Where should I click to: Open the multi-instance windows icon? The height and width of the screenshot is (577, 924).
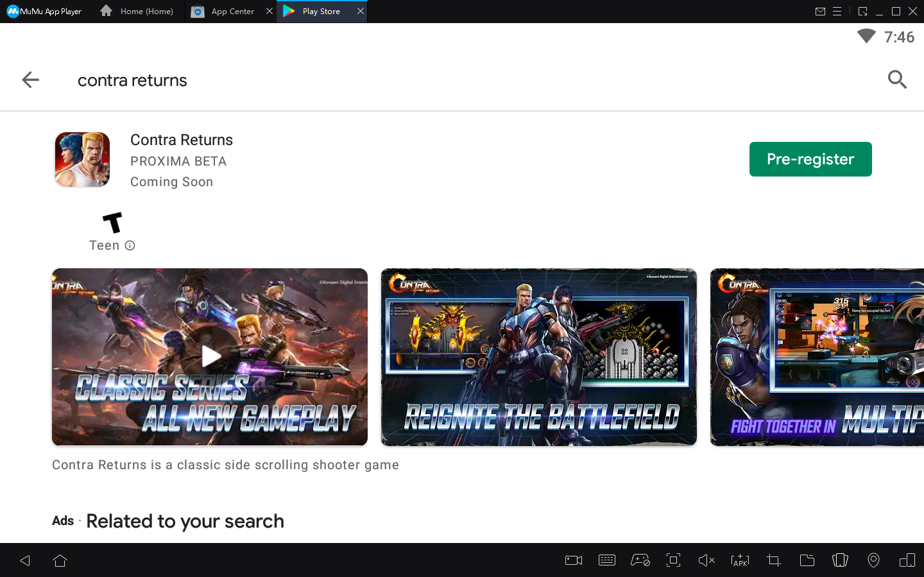[907, 560]
